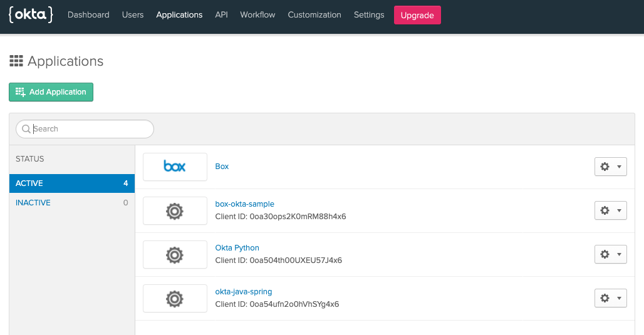Click the box-okta-sample gear logo
The width and height of the screenshot is (644, 335).
pos(175,210)
